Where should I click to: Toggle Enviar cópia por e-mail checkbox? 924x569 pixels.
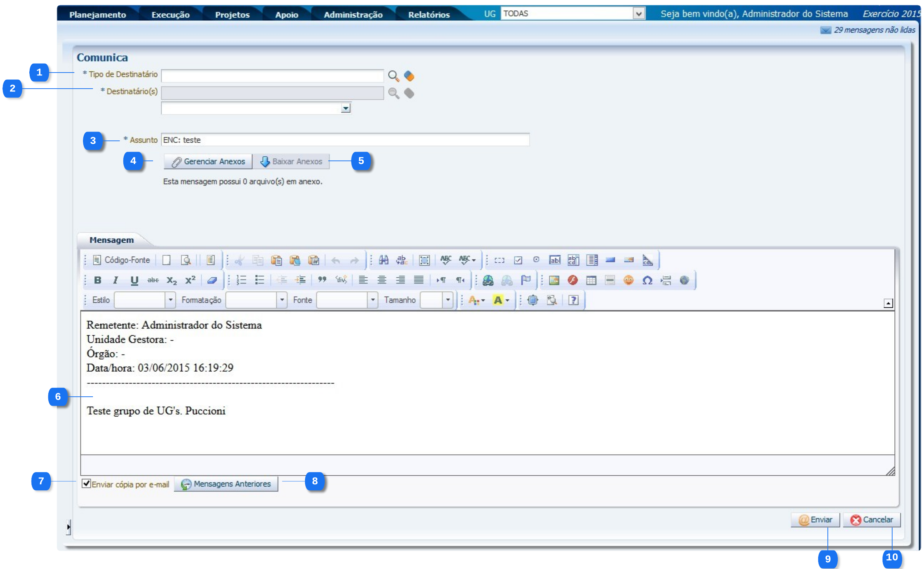coord(86,484)
